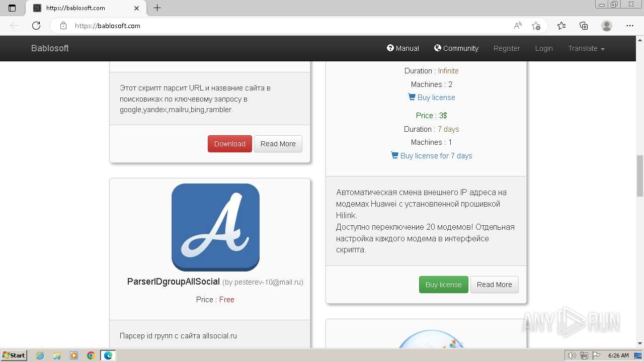Open the Login page
Viewport: 644px width, 362px height.
[x=544, y=48]
